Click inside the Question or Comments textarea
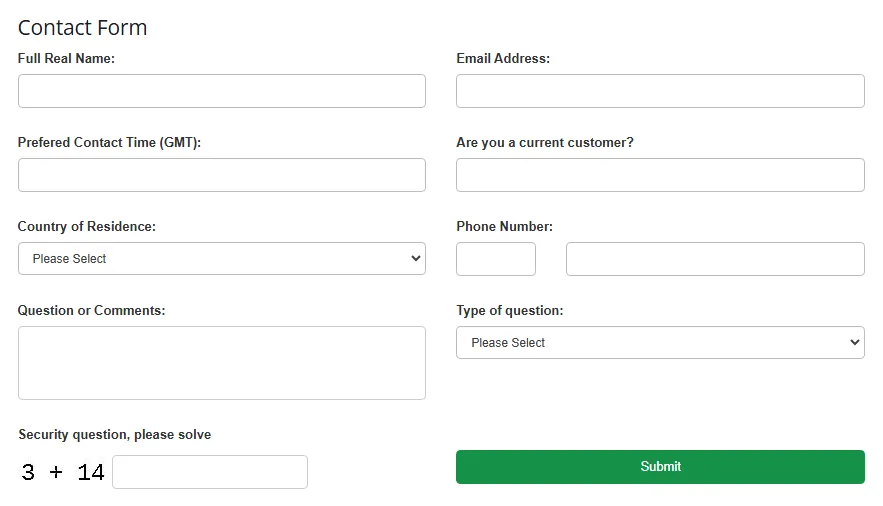This screenshot has height=506, width=883. click(221, 363)
